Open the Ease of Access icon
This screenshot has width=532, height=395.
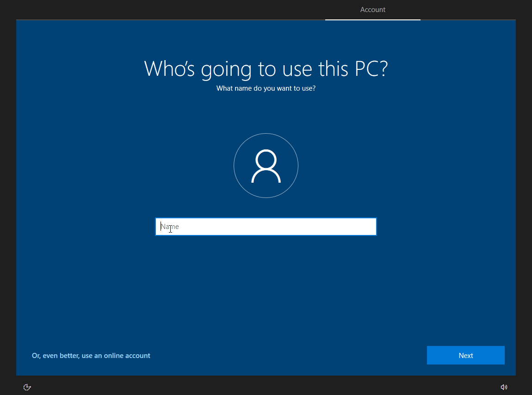coord(27,387)
